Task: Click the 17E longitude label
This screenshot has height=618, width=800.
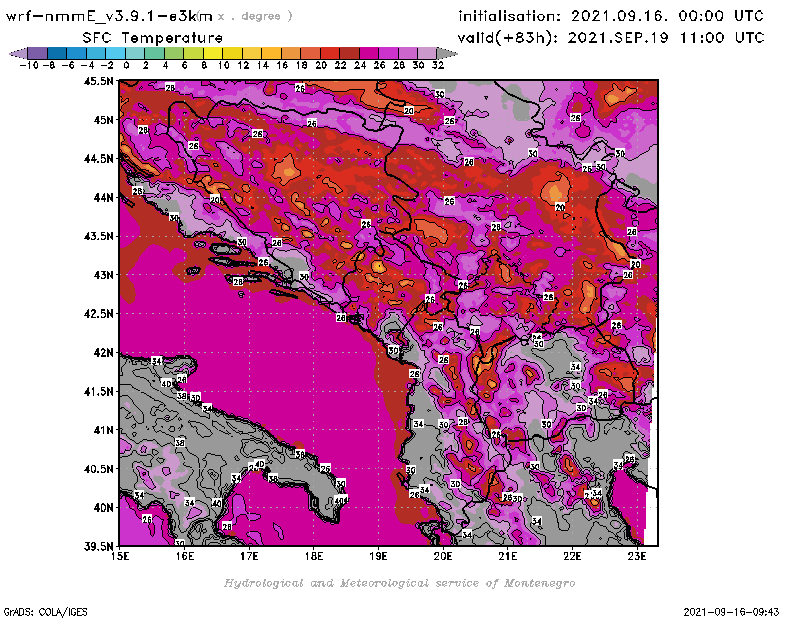Action: coord(249,556)
